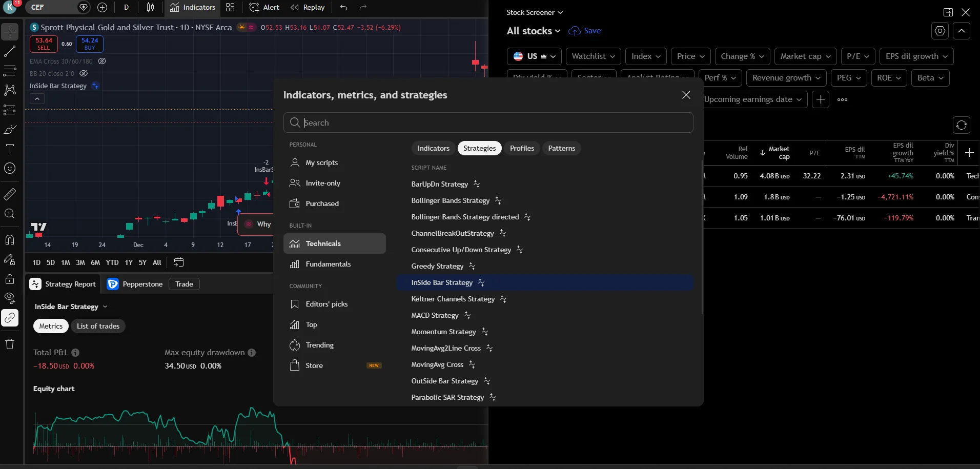This screenshot has width=980, height=469.
Task: Open Editors' picks community scripts
Action: pos(326,304)
